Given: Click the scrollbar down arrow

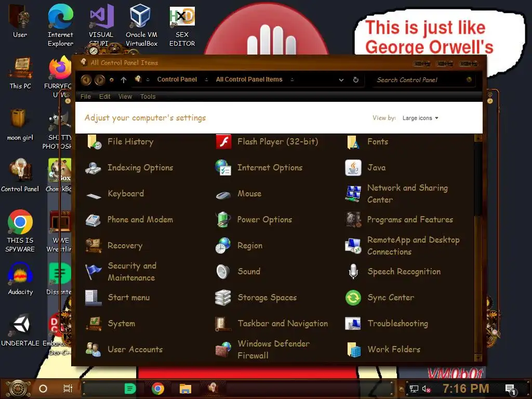Looking at the screenshot, I should click(478, 357).
